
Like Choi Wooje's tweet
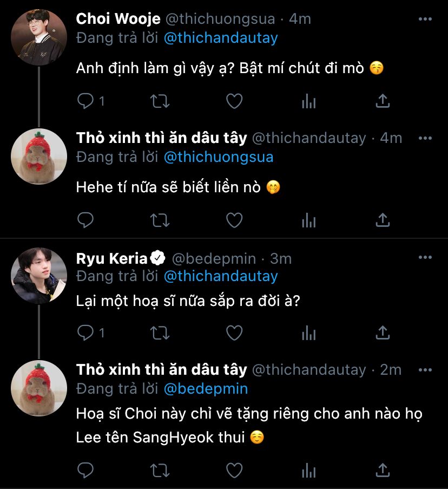(x=234, y=101)
